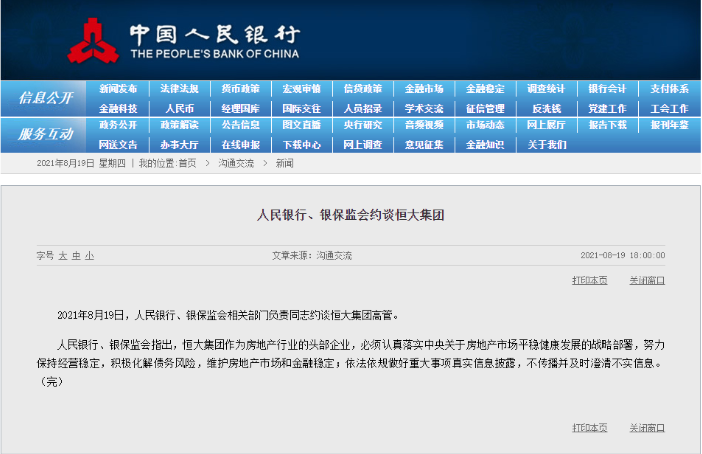This screenshot has width=702, height=454.
Task: Go to 金融科技 page
Action: click(x=118, y=108)
